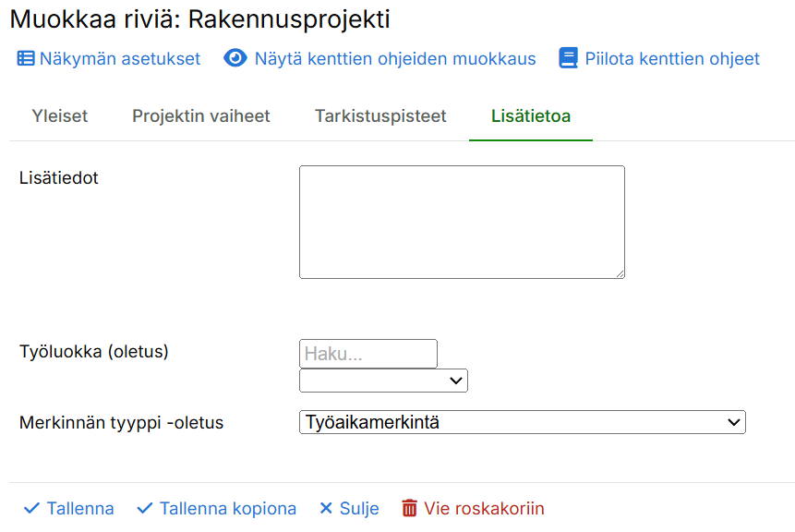Go to the Tarkistuspisteet tab
This screenshot has width=795, height=532.
(x=380, y=116)
